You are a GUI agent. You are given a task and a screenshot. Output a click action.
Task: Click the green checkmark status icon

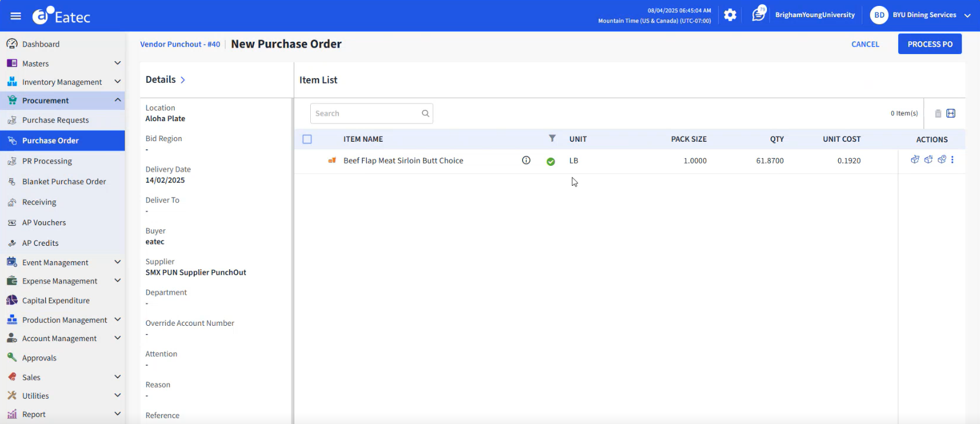(x=550, y=161)
